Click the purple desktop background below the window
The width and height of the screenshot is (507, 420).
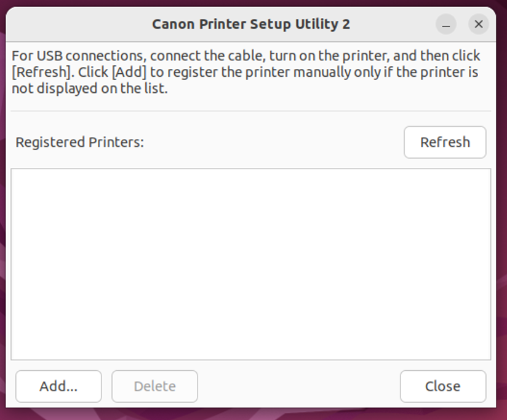point(246,414)
